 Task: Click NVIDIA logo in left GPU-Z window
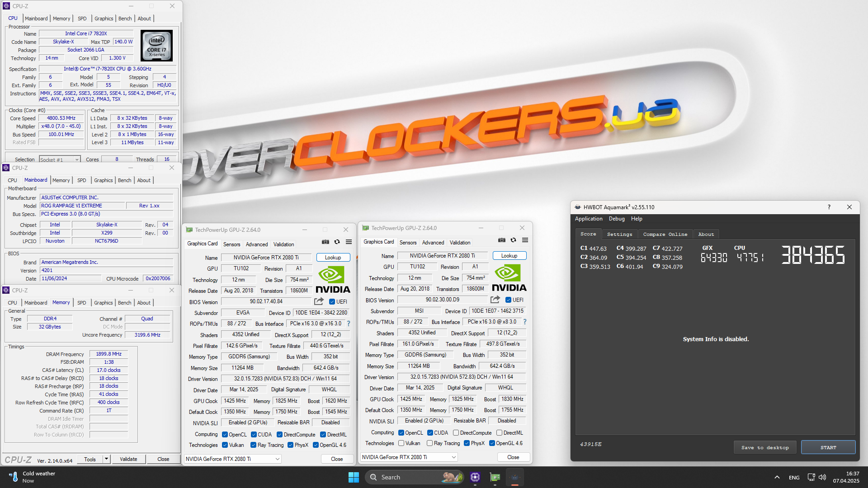pyautogui.click(x=333, y=280)
